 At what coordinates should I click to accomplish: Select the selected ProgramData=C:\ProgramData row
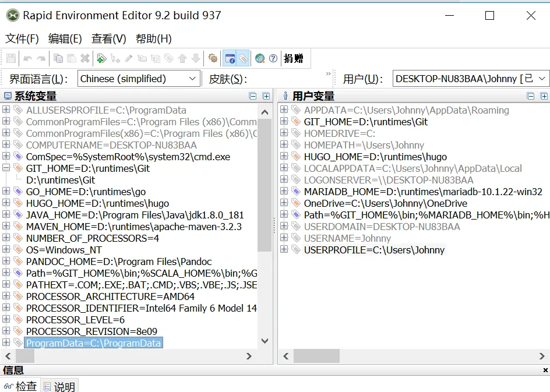[93, 343]
